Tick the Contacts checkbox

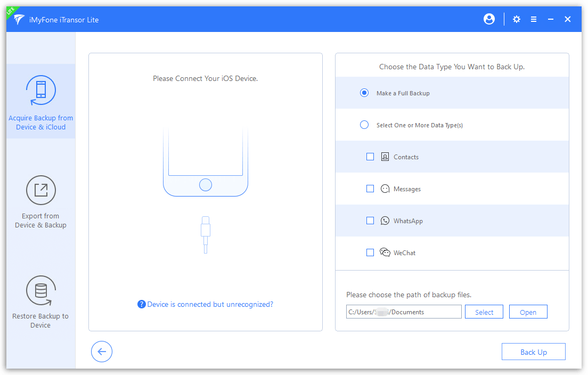[x=370, y=157]
